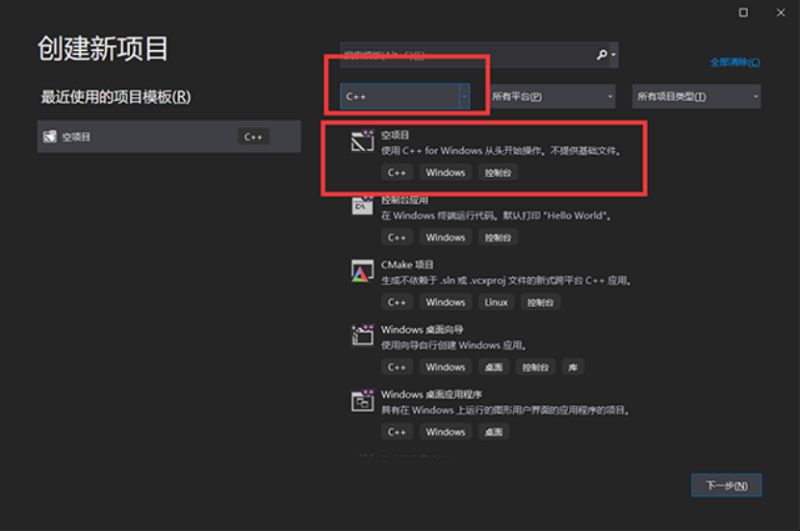Click the 全部清除 link

[x=734, y=62]
